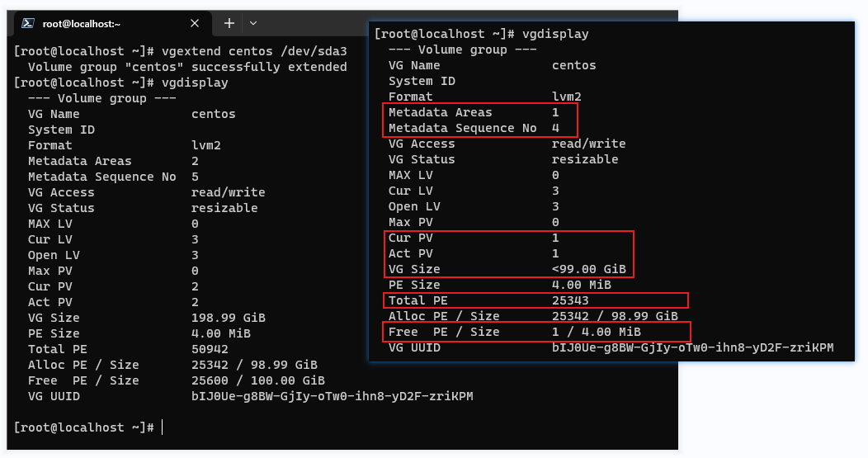868x458 pixels.
Task: Click the Act PV value 2
Action: (195, 302)
